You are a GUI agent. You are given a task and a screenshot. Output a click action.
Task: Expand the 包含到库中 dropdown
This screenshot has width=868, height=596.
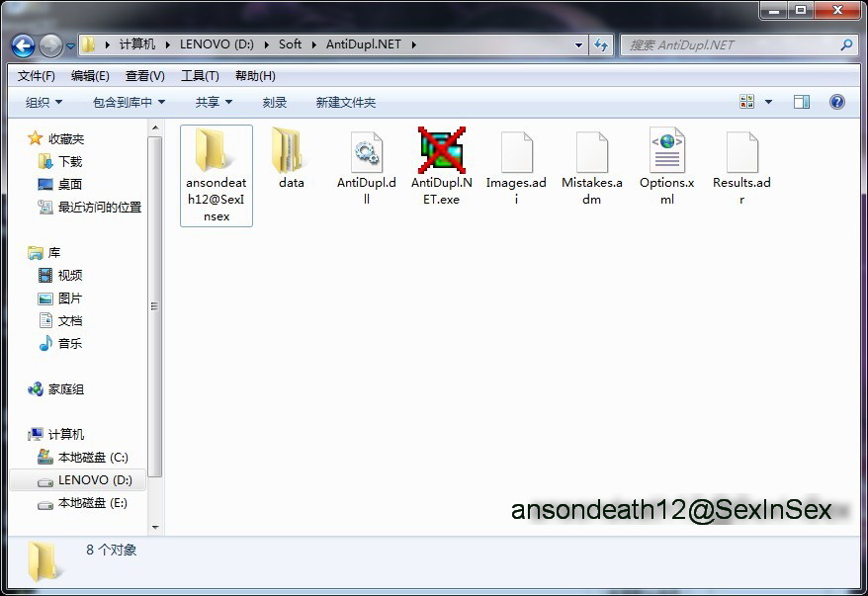click(x=129, y=103)
